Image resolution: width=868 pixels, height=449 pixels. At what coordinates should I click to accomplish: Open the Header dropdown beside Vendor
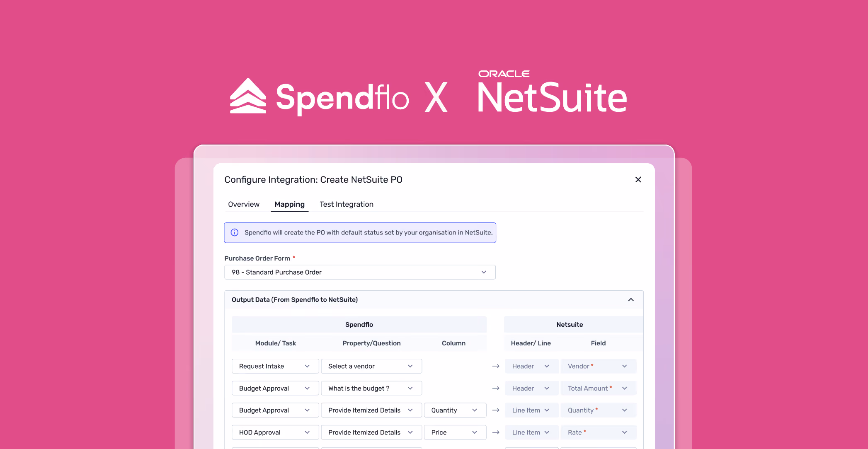(531, 366)
